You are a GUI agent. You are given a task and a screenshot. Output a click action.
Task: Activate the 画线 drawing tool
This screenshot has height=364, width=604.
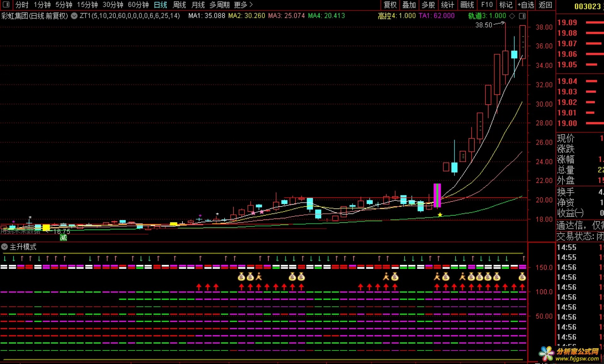pyautogui.click(x=467, y=5)
